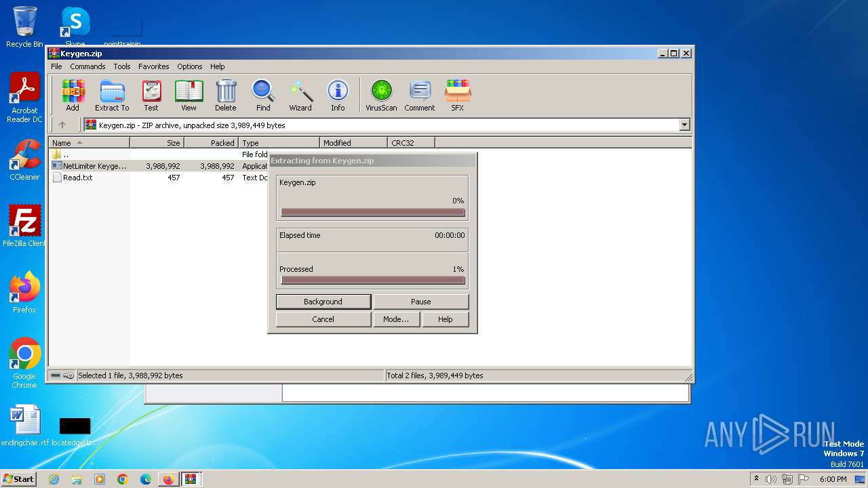Open Acrobat Reader DC desktop icon
This screenshot has width=868, height=488.
pos(24,98)
